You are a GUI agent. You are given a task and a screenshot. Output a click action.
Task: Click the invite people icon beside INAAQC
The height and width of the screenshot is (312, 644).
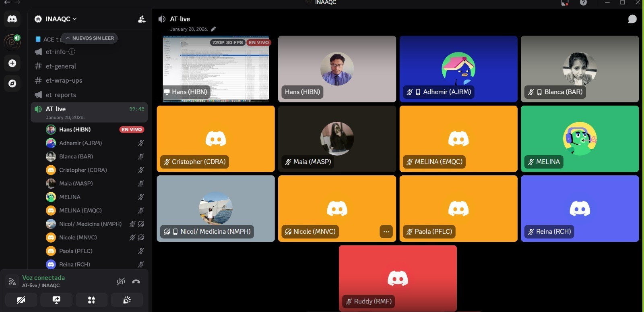pyautogui.click(x=141, y=19)
